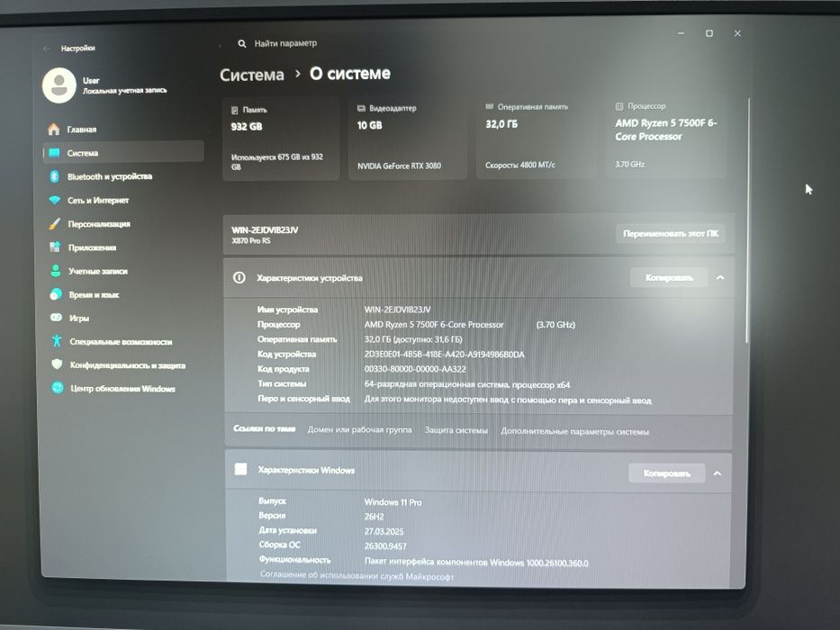This screenshot has height=630, width=840.
Task: Click the Игры gamepad icon
Action: click(x=56, y=317)
